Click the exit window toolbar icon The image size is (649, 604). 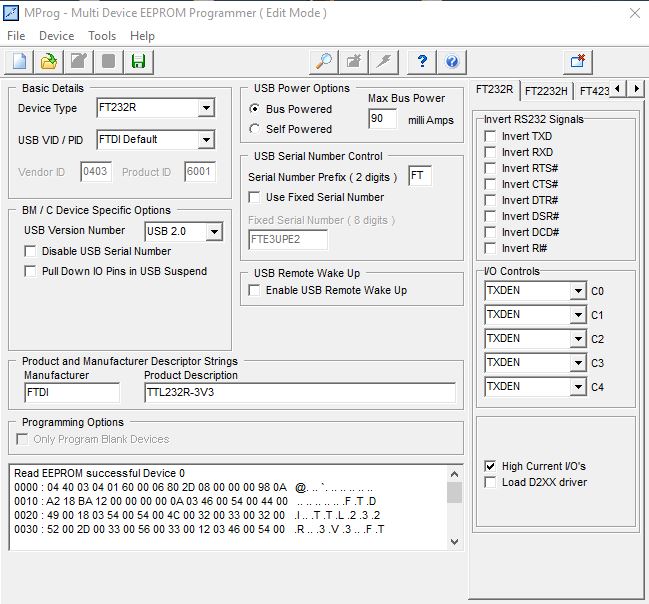578,62
